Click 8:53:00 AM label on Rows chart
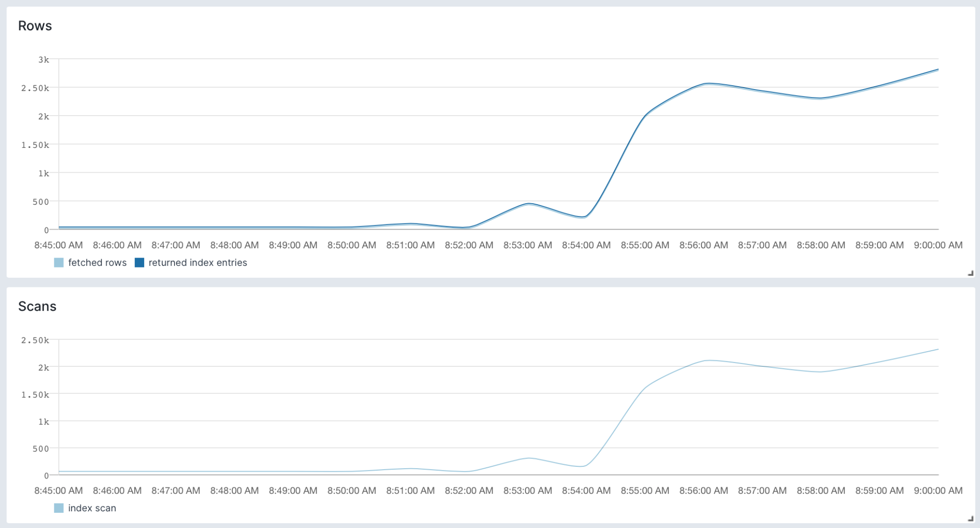980x528 pixels. coord(528,245)
